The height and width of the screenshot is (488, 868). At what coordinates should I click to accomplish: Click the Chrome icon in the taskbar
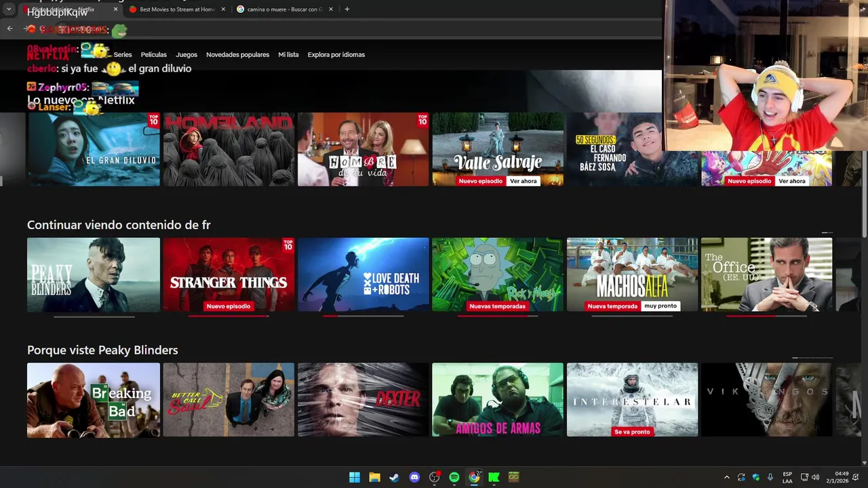pos(474,477)
